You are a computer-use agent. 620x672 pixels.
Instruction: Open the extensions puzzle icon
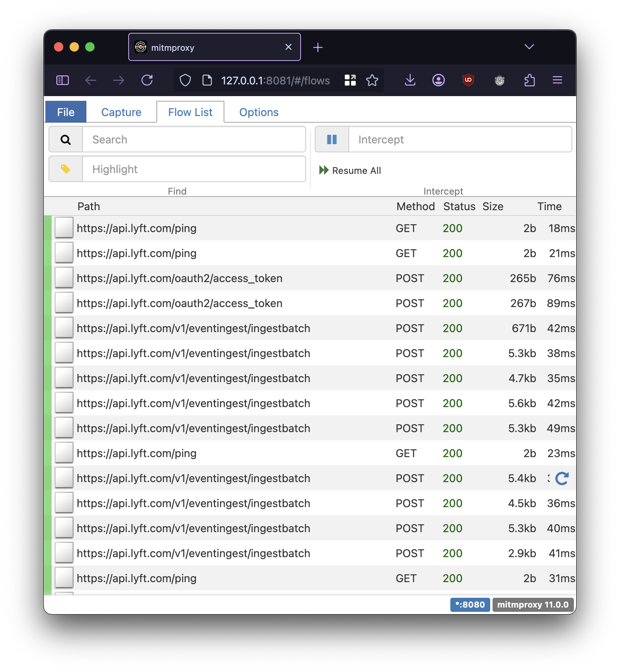[x=529, y=80]
